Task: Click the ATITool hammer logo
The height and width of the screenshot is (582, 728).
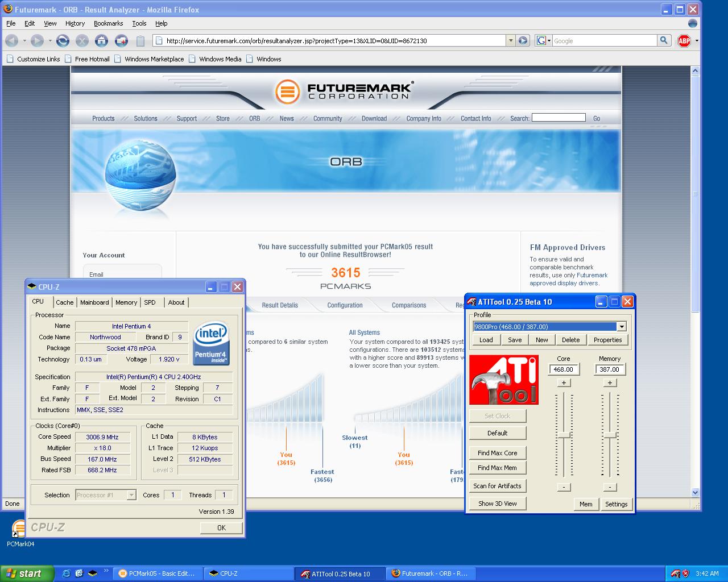Action: [504, 380]
